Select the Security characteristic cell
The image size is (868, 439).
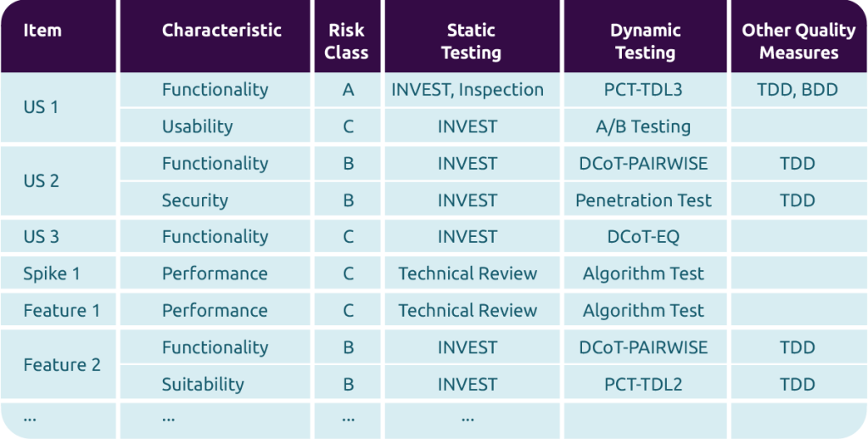[x=194, y=200]
